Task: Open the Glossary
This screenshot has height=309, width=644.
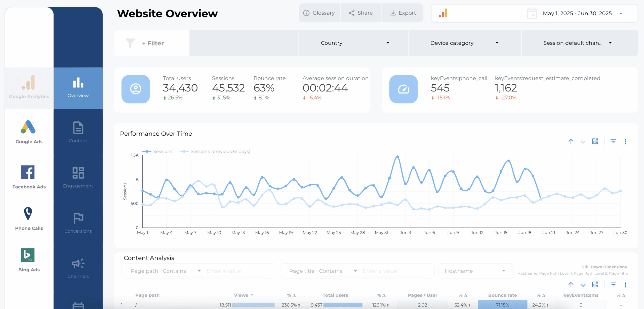Action: click(x=319, y=13)
